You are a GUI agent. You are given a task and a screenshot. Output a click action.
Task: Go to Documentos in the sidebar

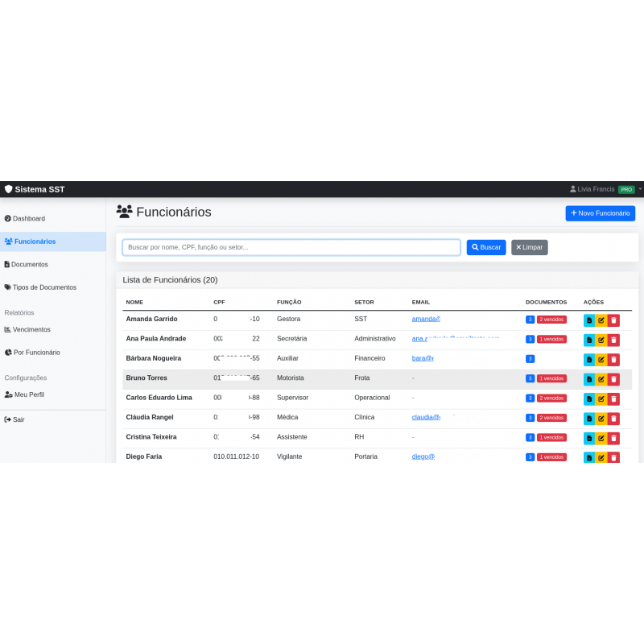click(29, 264)
